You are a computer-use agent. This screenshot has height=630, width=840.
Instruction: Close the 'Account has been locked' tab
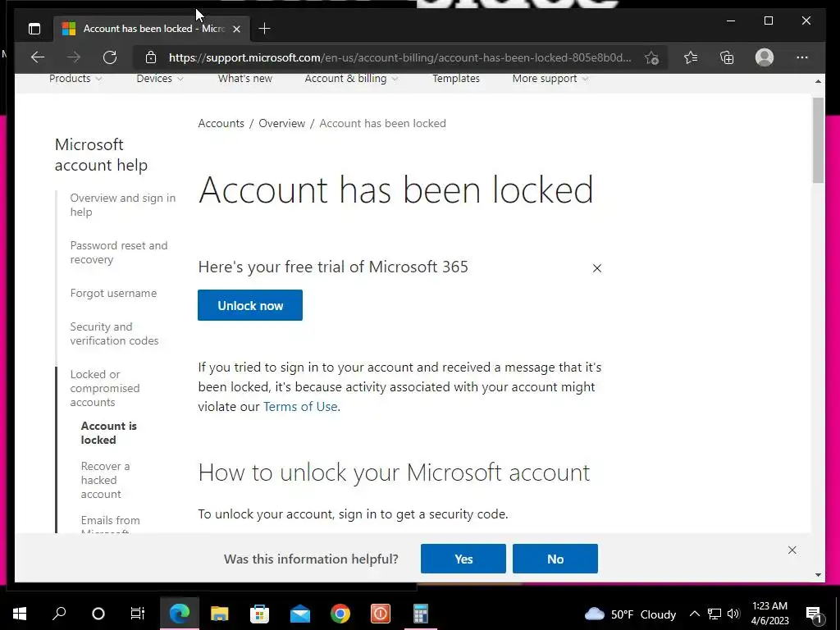[237, 29]
